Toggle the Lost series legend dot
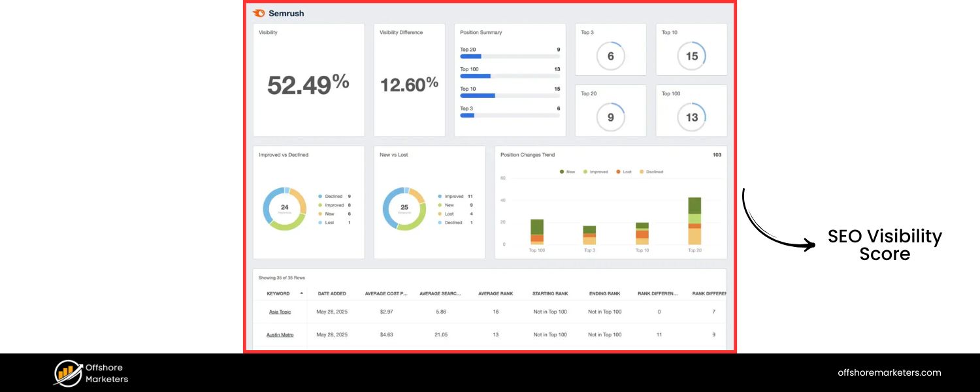The image size is (980, 392). (x=618, y=172)
